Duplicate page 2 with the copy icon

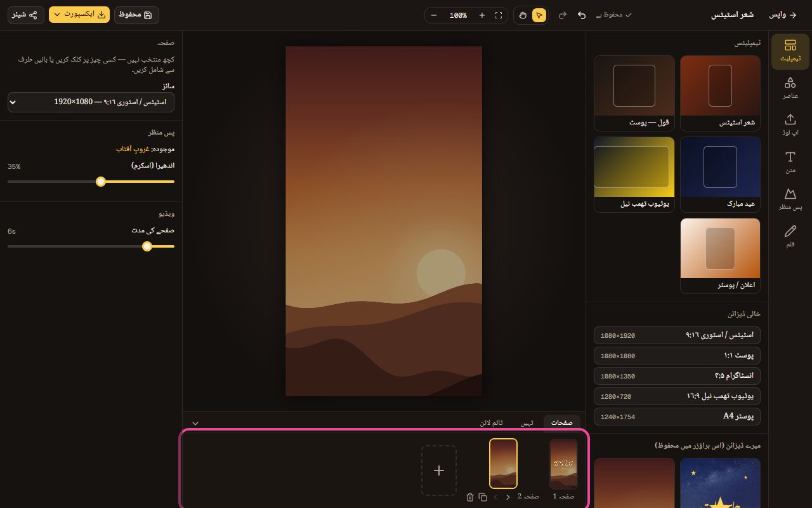483,497
